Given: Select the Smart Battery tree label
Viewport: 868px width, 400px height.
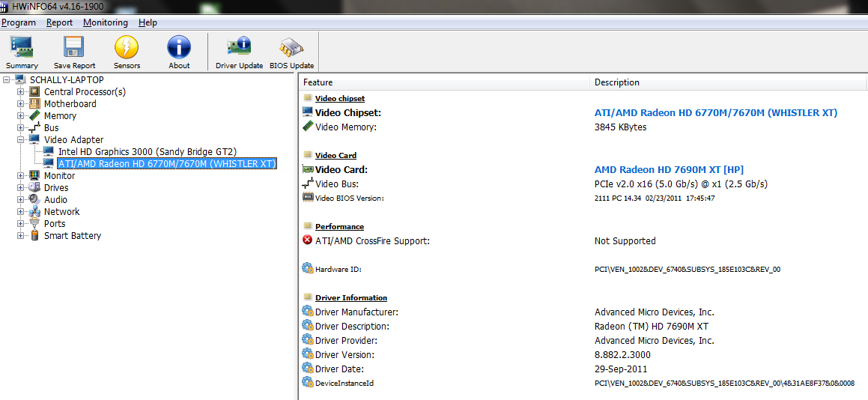Looking at the screenshot, I should click(73, 235).
